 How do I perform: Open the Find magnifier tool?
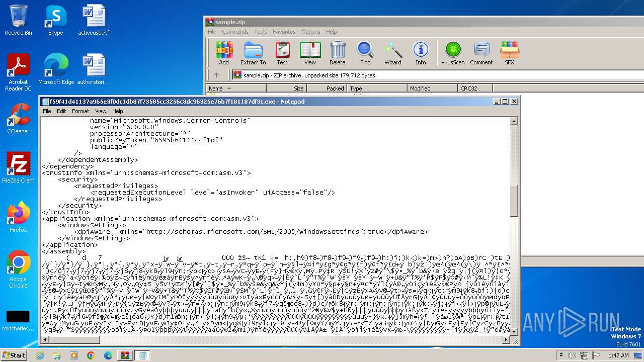tap(365, 53)
